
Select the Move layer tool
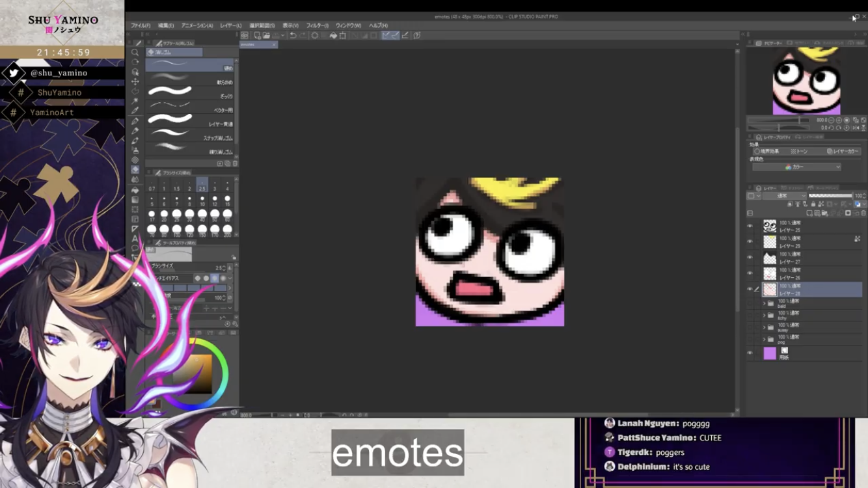(x=135, y=81)
